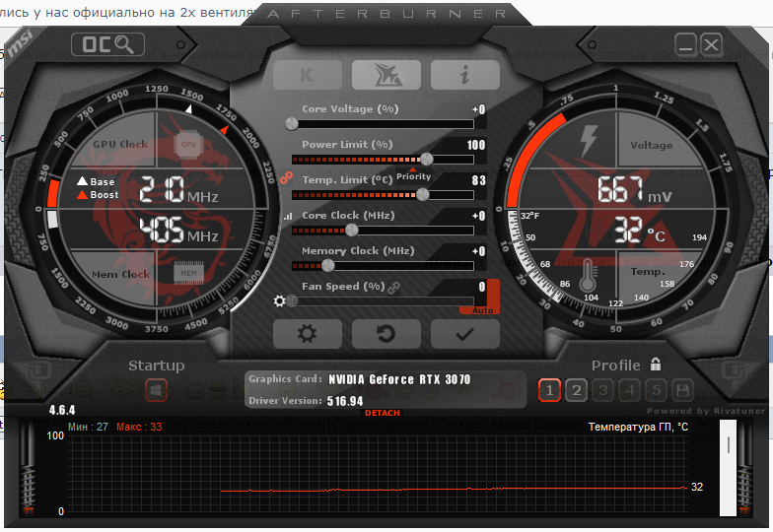This screenshot has height=532, width=773.
Task: Click the 210 MHz GPU clock readout
Action: pyautogui.click(x=179, y=190)
